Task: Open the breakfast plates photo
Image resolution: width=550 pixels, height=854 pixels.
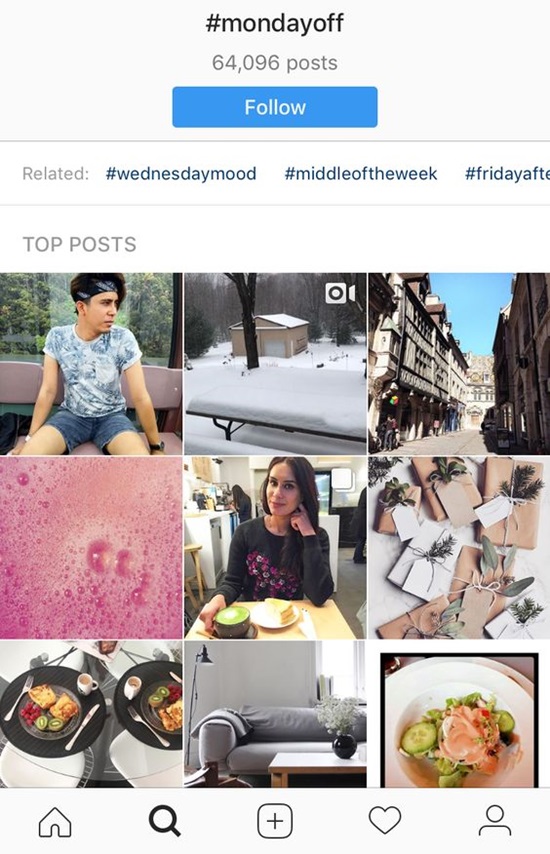Action: [91, 714]
